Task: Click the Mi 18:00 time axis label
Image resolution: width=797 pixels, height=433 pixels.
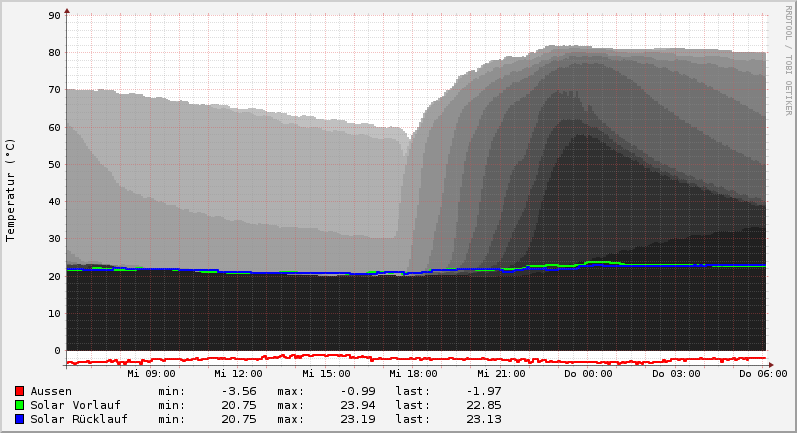Action: pyautogui.click(x=413, y=374)
